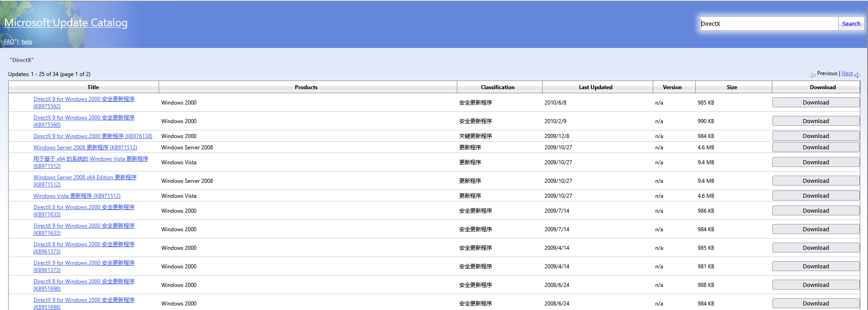The image size is (868, 310).
Task: Download the KB976138 update dated 2009/12/8
Action: [815, 136]
